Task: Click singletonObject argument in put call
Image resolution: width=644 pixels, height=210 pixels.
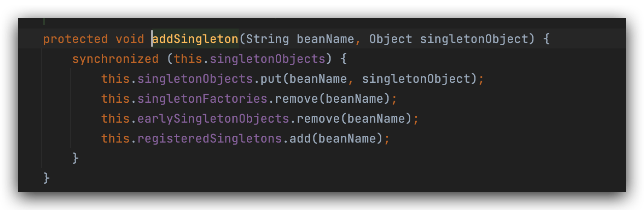Action: point(417,79)
